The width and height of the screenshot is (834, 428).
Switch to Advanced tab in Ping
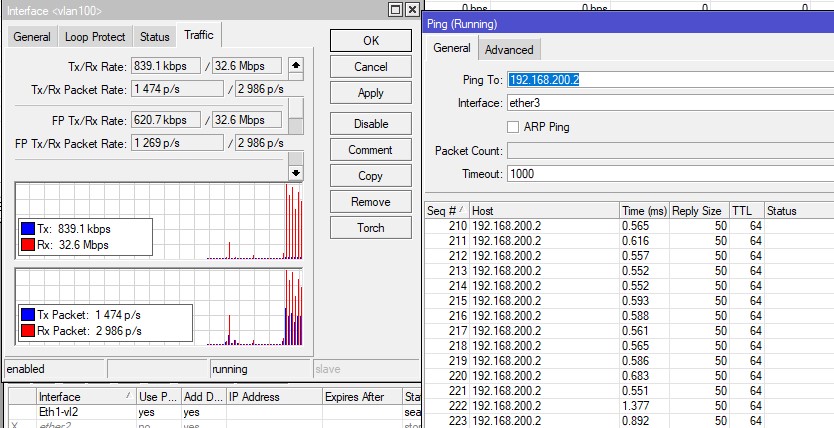[509, 49]
